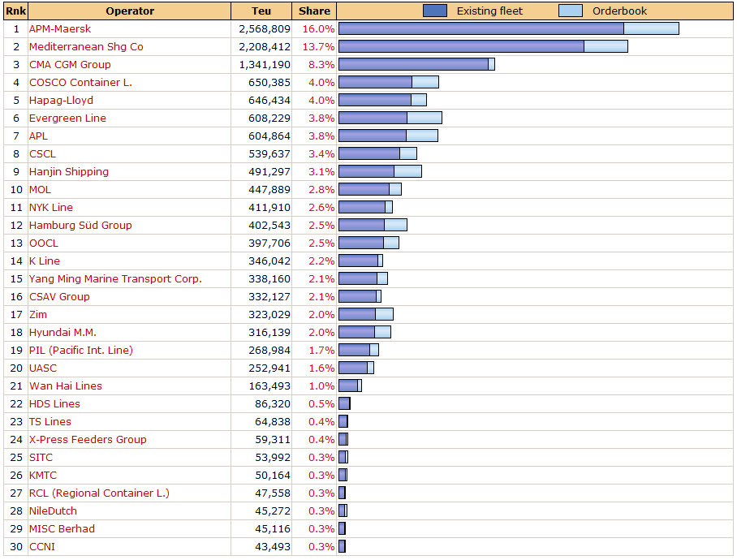Viewport: 737px width, 560px height.
Task: Click the Existing fleet legend swatch
Action: click(435, 11)
